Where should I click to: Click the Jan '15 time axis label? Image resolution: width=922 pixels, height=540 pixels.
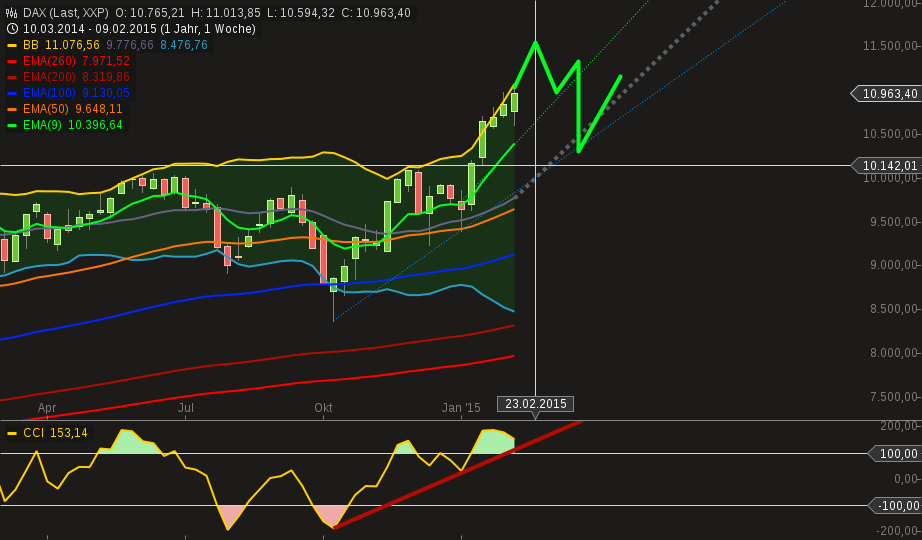tap(461, 408)
